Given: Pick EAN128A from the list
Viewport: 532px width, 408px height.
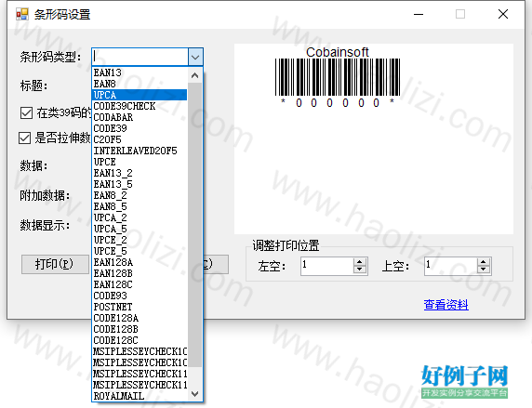Looking at the screenshot, I should point(140,262).
